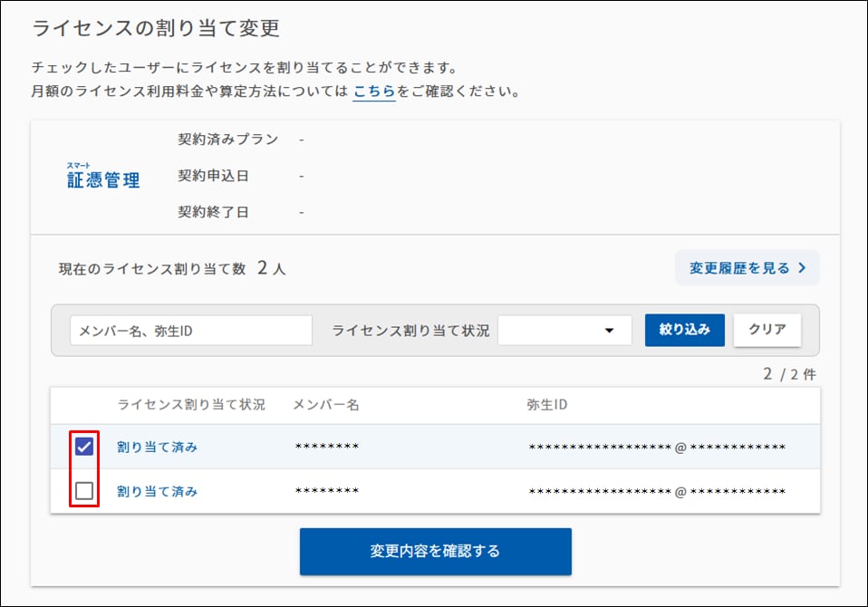Focus the メンバー名、弥生ID search field
Image resolution: width=868 pixels, height=607 pixels.
190,331
